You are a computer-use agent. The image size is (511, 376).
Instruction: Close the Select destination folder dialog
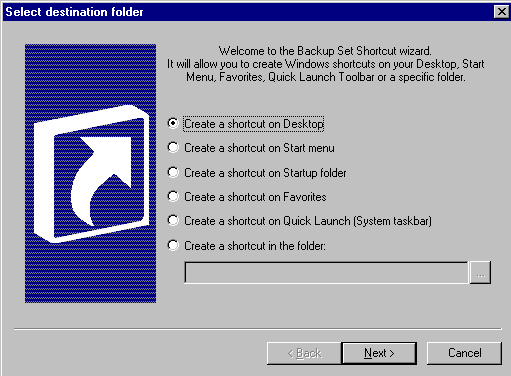[502, 12]
